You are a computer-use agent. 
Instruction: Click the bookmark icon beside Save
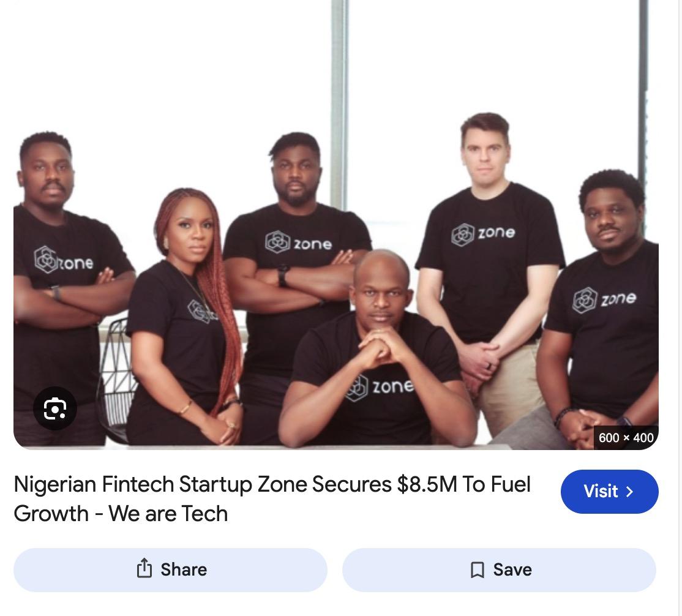click(477, 569)
